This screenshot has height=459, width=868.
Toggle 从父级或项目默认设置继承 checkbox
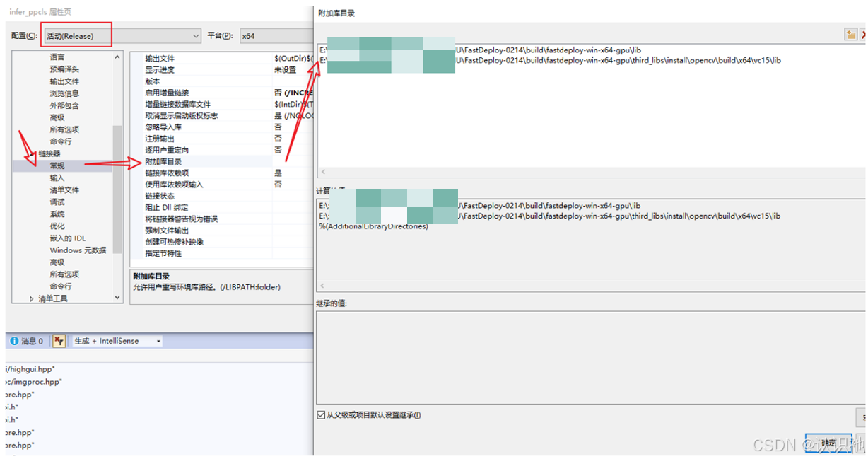click(x=322, y=415)
